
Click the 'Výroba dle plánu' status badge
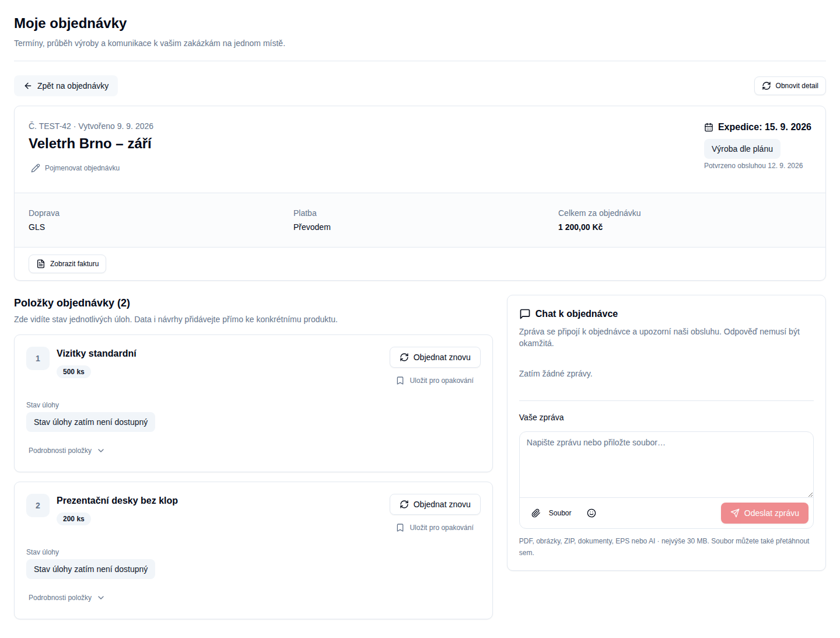pos(742,149)
